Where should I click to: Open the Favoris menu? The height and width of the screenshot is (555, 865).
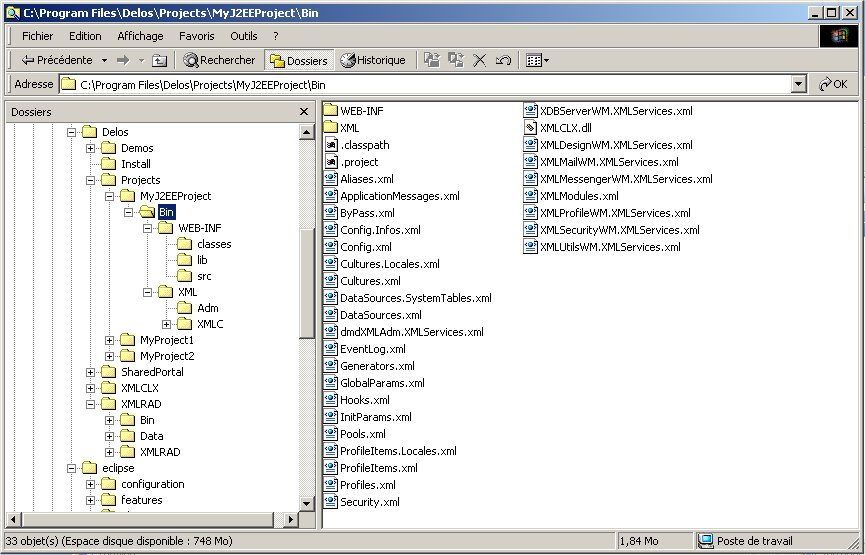[196, 36]
